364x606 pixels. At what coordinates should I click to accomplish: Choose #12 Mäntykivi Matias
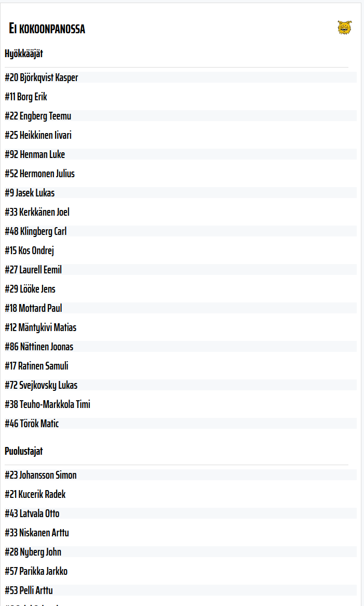click(x=41, y=327)
